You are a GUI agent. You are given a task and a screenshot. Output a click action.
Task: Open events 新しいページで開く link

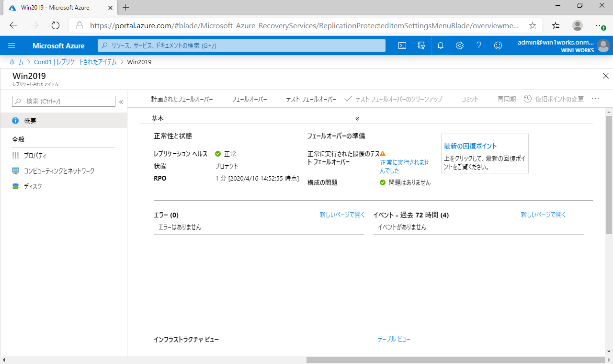(x=544, y=215)
